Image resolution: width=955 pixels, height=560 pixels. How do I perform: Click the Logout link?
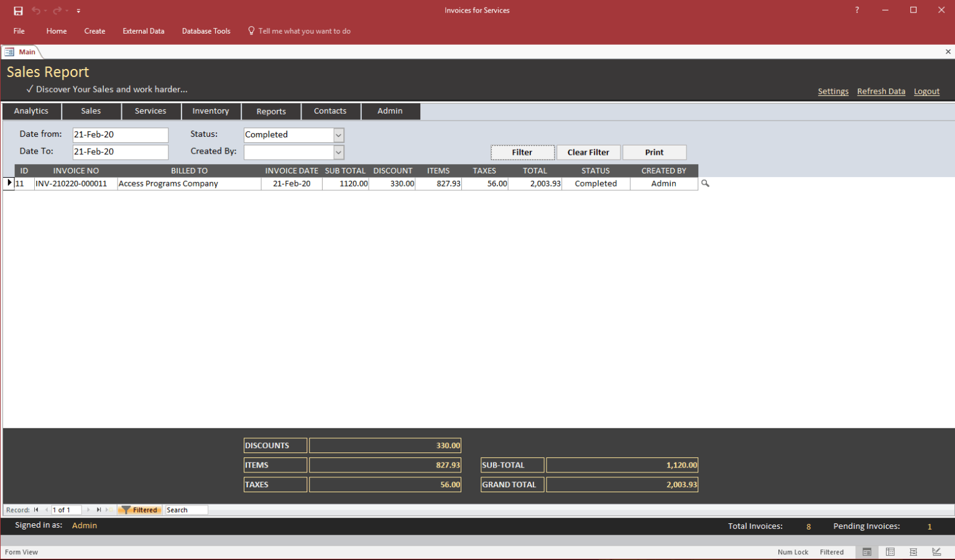[x=926, y=91]
